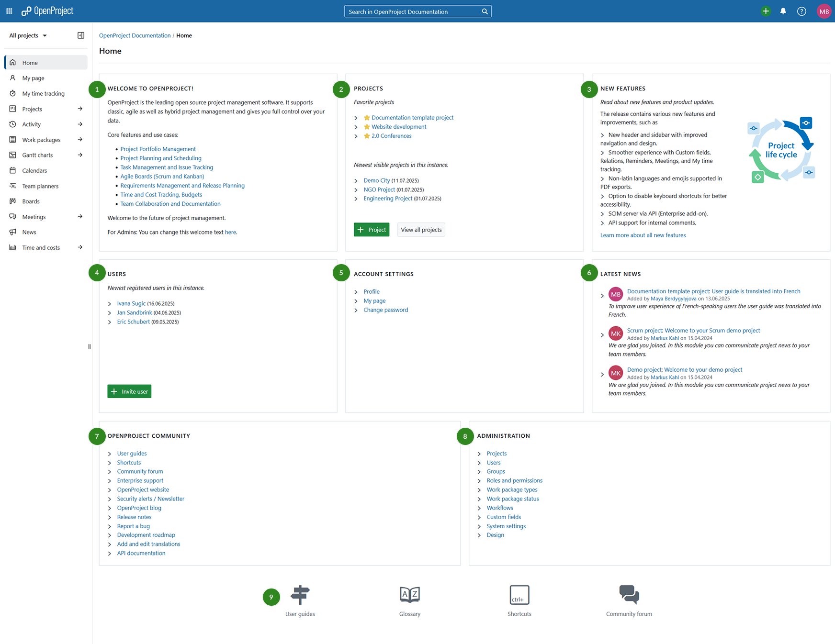Click the User guides signpost icon
The width and height of the screenshot is (835, 644).
[300, 595]
